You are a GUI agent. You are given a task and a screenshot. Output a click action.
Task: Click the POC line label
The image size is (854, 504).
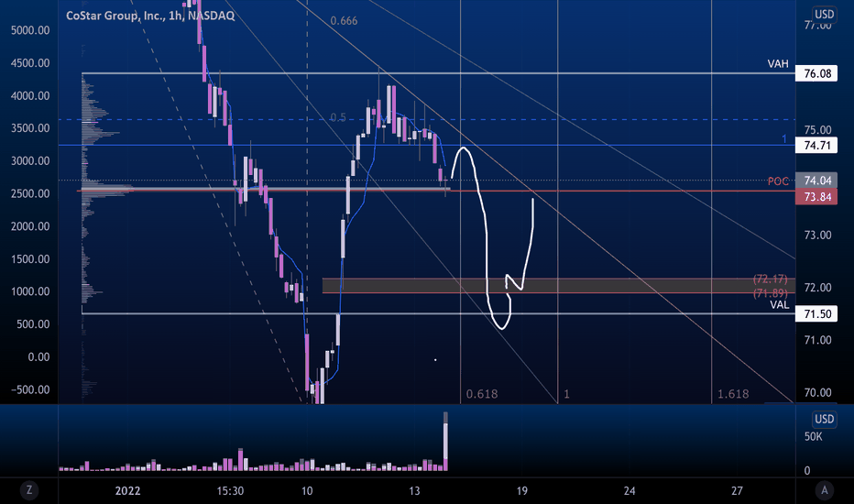pyautogui.click(x=778, y=181)
